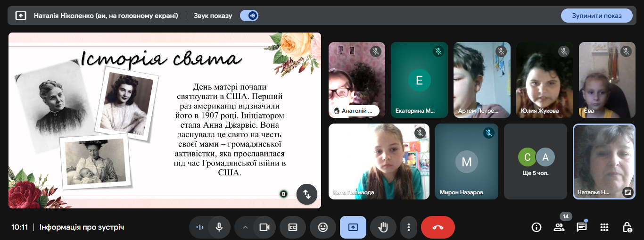Turn on closed captions
The height and width of the screenshot is (240, 644).
pyautogui.click(x=293, y=227)
